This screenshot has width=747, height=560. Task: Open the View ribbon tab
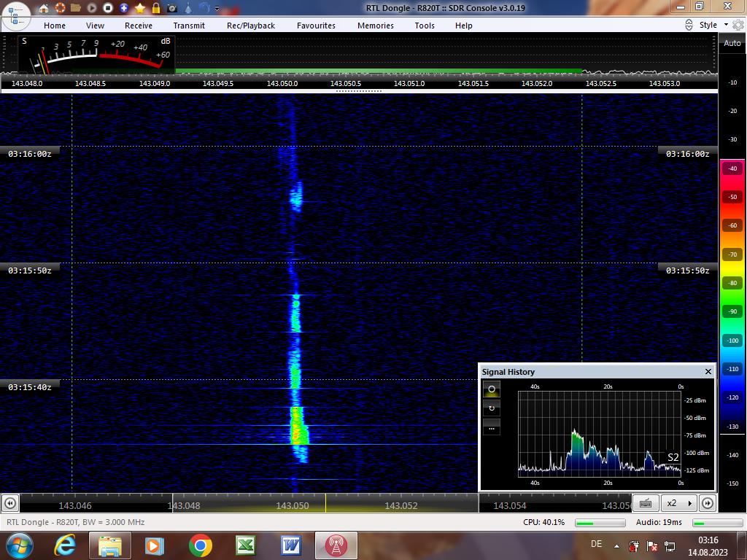click(96, 26)
